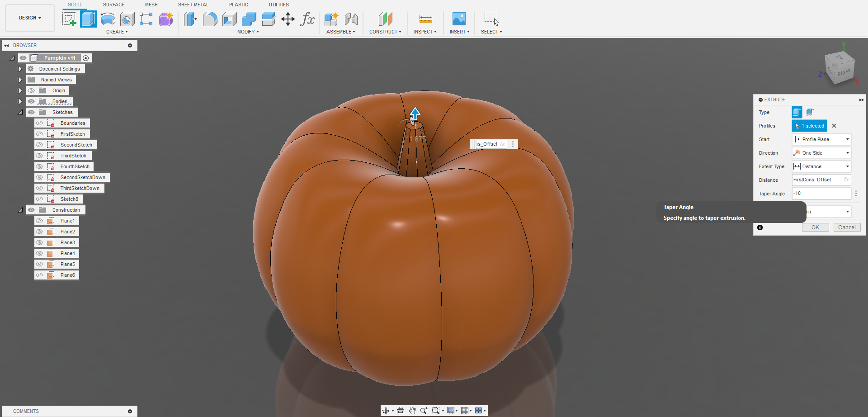Show the ThirdSketchDown sketch
The height and width of the screenshot is (417, 868).
coord(39,188)
